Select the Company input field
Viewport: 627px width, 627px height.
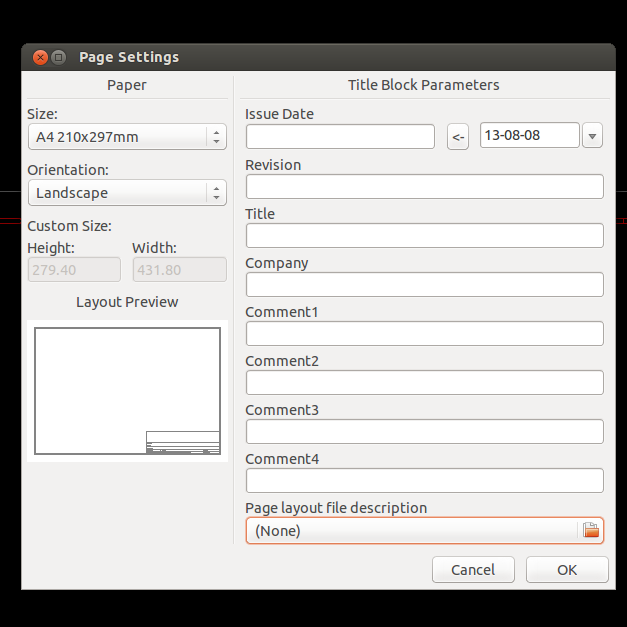coord(424,285)
